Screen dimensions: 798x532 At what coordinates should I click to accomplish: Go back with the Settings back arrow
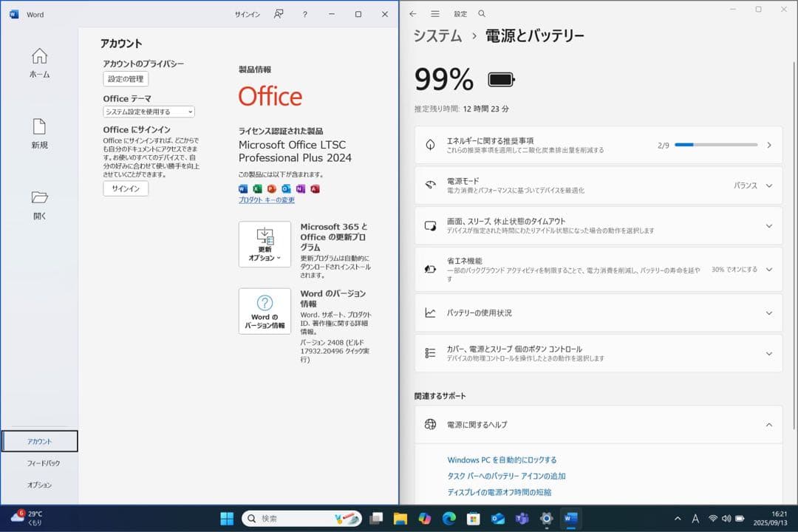click(413, 14)
